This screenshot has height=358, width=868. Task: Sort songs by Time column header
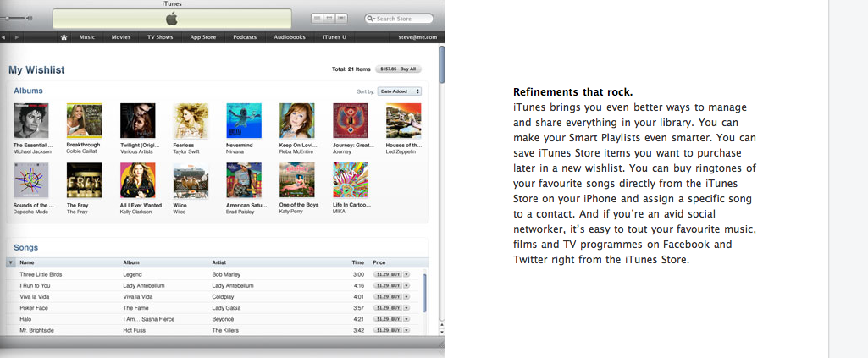[x=358, y=262]
